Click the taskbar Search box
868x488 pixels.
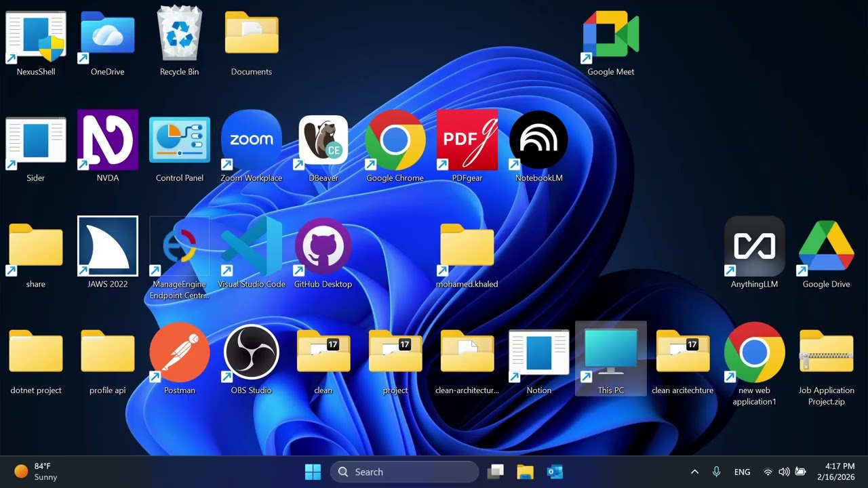(404, 472)
